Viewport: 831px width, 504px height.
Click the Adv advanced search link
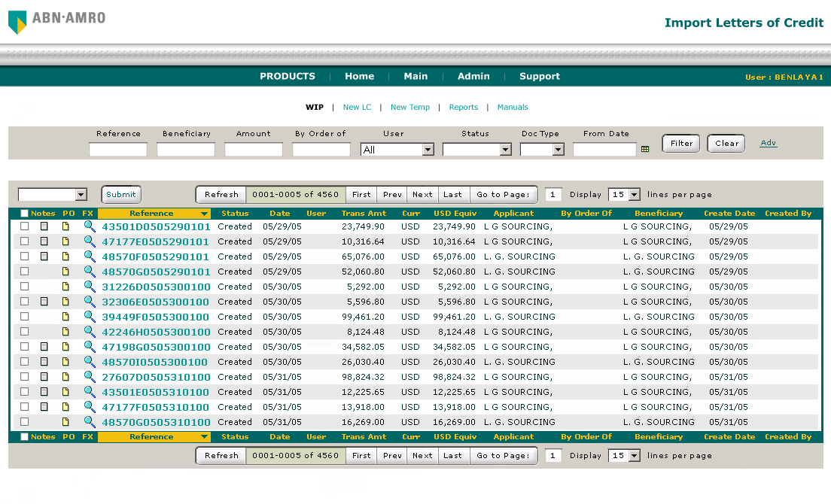[x=768, y=143]
